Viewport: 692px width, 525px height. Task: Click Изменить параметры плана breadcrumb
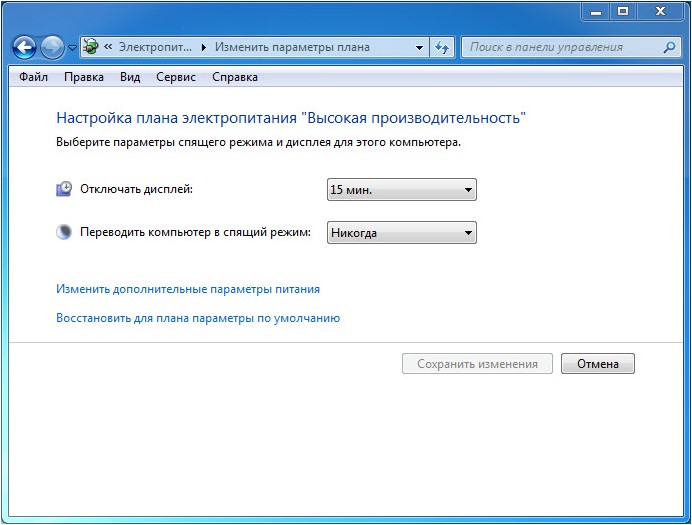point(292,47)
